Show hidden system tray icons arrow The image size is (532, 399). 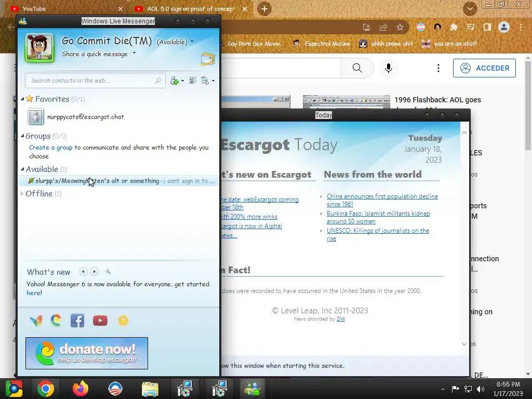coord(443,389)
